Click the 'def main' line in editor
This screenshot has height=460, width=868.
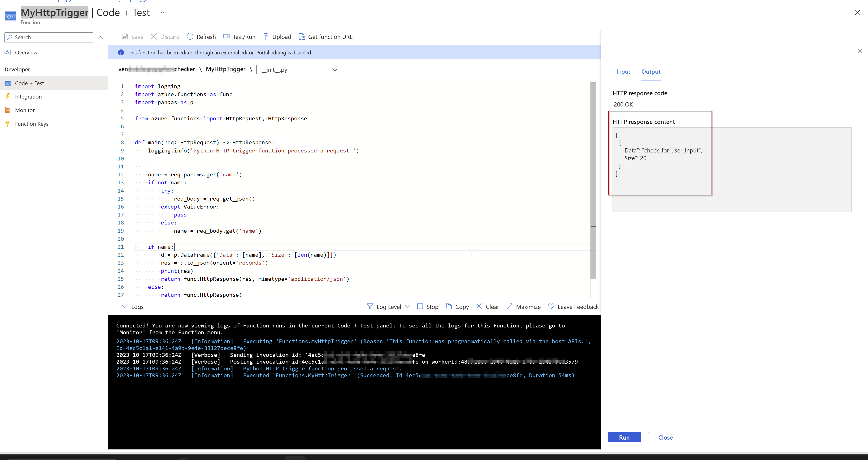205,143
